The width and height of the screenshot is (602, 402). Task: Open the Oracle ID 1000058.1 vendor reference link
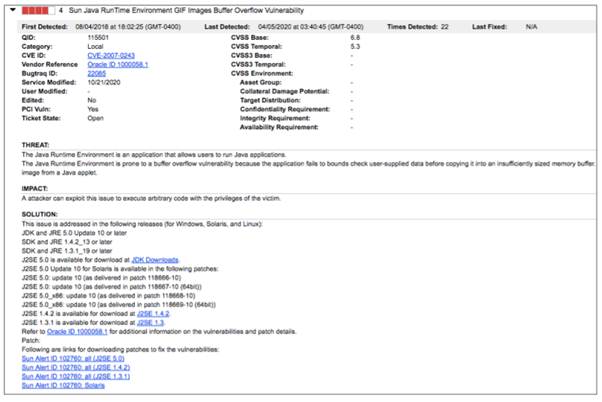(x=117, y=65)
